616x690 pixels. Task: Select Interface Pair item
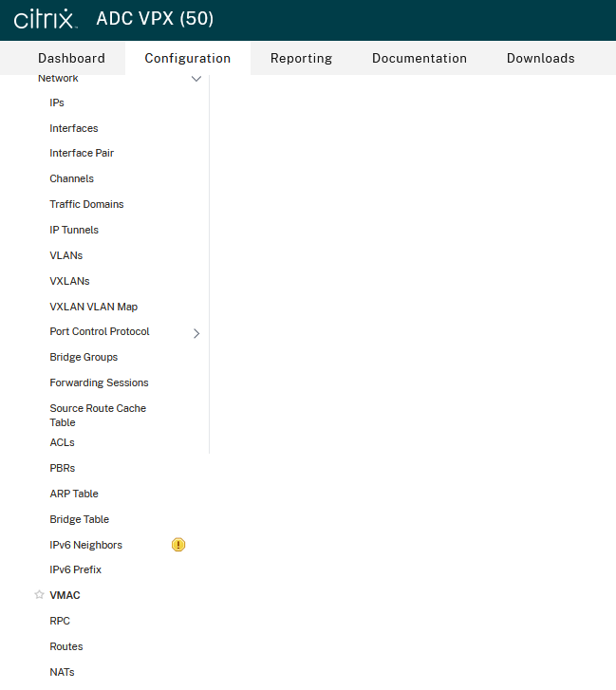click(x=82, y=153)
